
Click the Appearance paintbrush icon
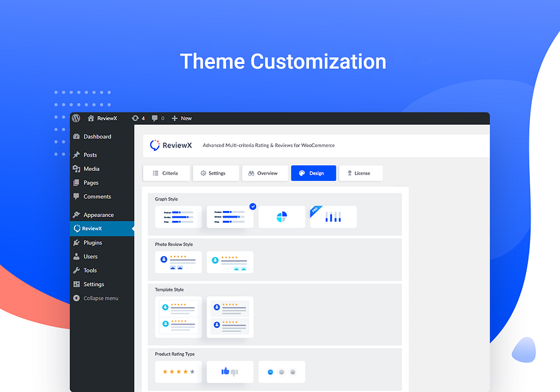76,214
